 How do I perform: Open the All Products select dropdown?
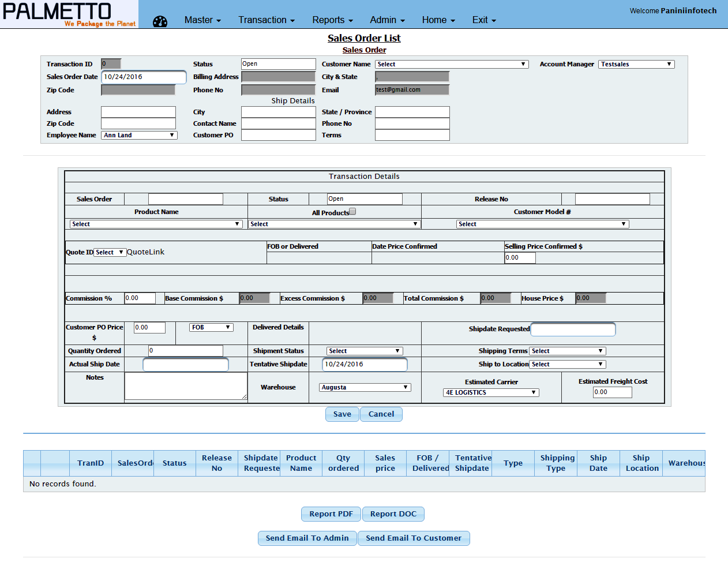point(334,224)
